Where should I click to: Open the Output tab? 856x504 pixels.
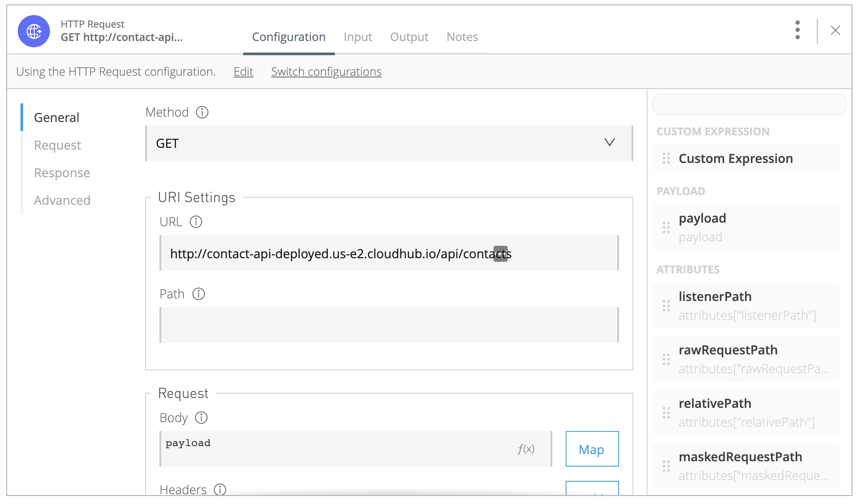click(x=409, y=37)
